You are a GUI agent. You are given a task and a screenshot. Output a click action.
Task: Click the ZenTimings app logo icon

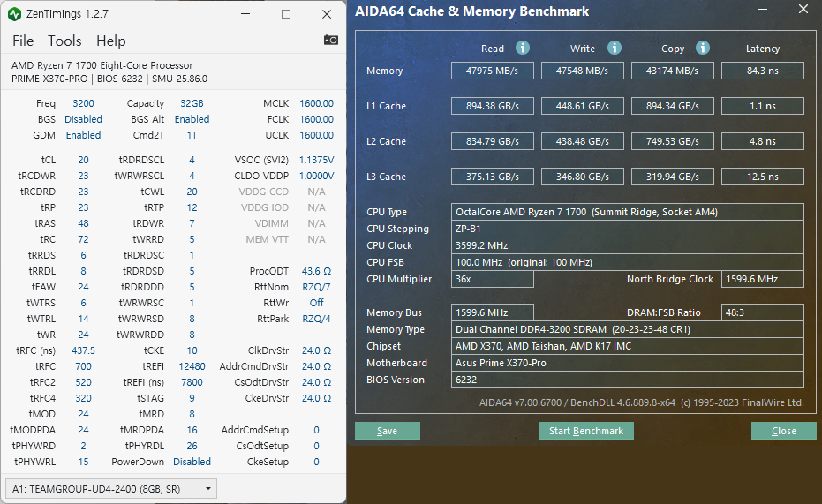tap(15, 14)
